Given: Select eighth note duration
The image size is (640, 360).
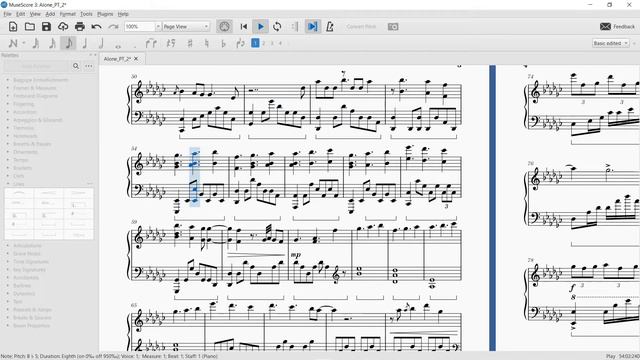Looking at the screenshot, I should pos(68,43).
